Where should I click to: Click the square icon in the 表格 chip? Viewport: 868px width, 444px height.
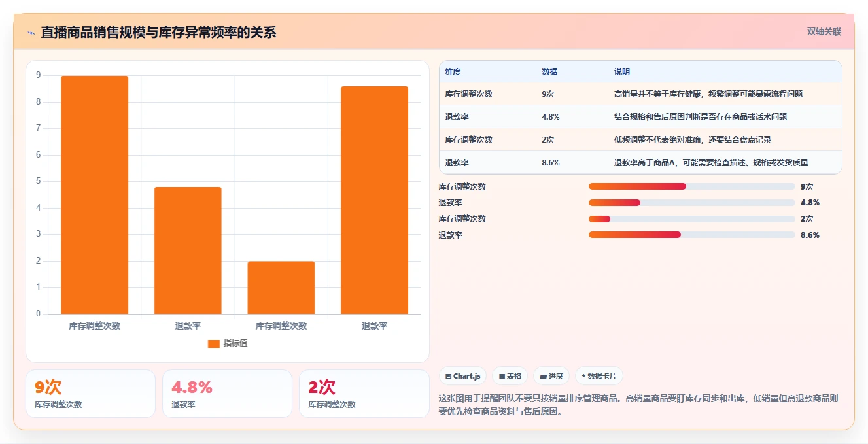pos(502,377)
